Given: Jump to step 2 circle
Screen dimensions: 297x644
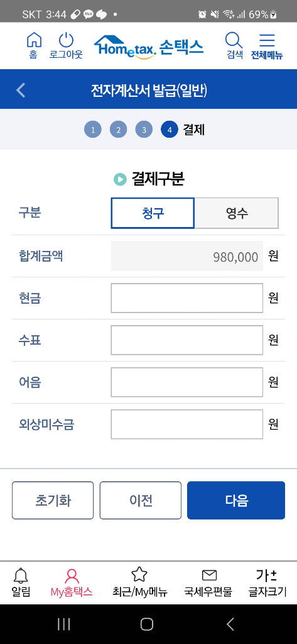Looking at the screenshot, I should pyautogui.click(x=119, y=130).
